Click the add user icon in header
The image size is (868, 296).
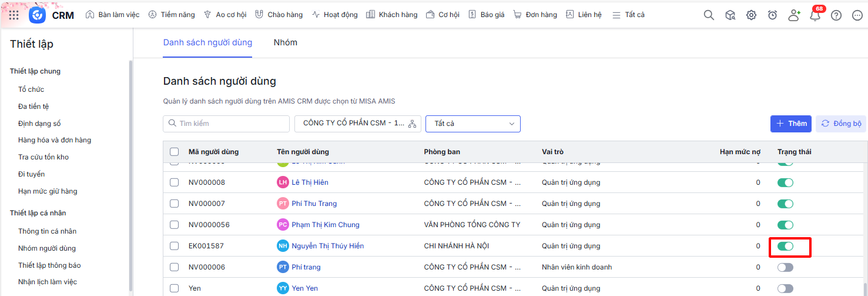(794, 15)
